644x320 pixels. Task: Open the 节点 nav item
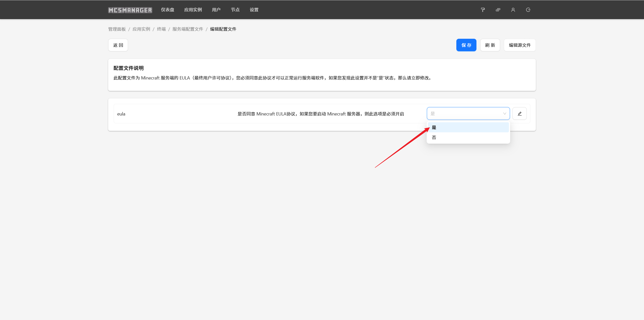235,10
